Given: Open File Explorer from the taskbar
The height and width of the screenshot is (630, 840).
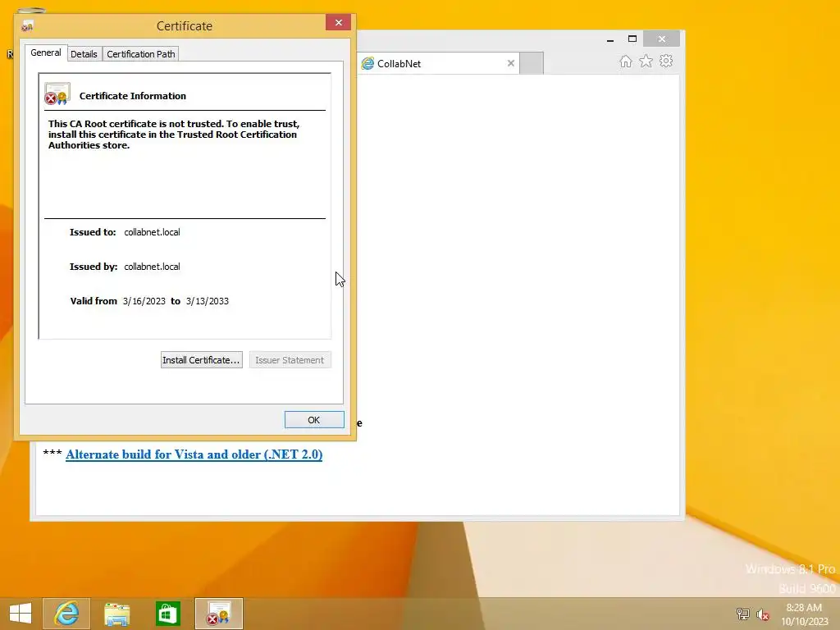Looking at the screenshot, I should pyautogui.click(x=116, y=614).
